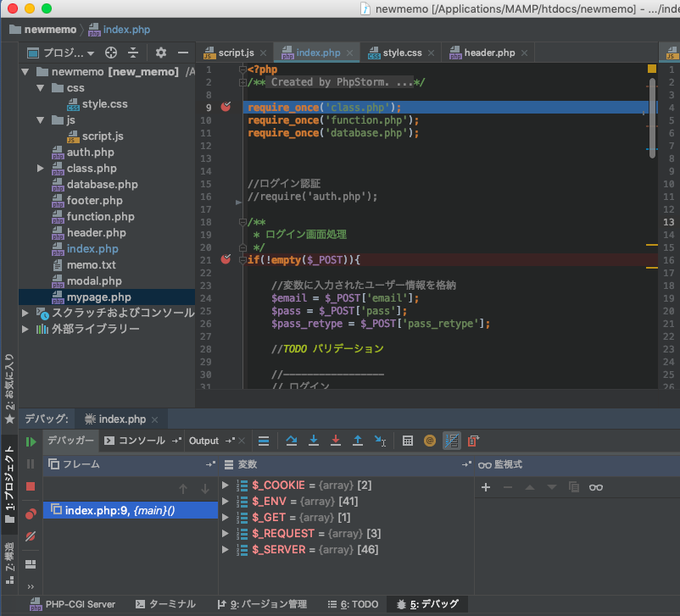Screen dimensions: 680x616
Task: Click the Step Into debugger icon
Action: 314,441
